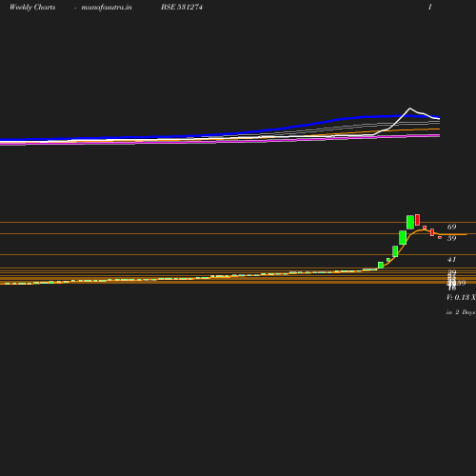Screen dimensions: 476x476
Task: Click the highest green candlestick of the rally
Action: (410, 222)
